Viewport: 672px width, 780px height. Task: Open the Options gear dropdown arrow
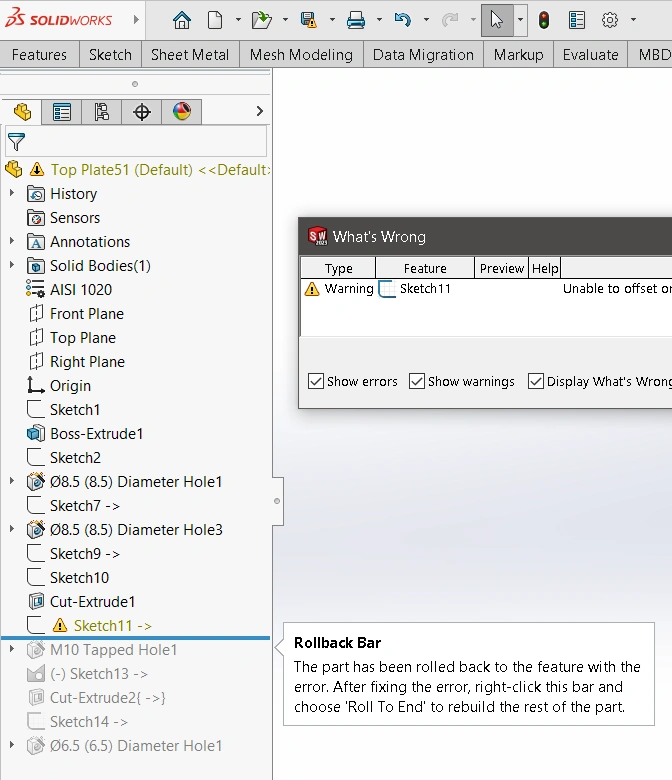coord(633,20)
